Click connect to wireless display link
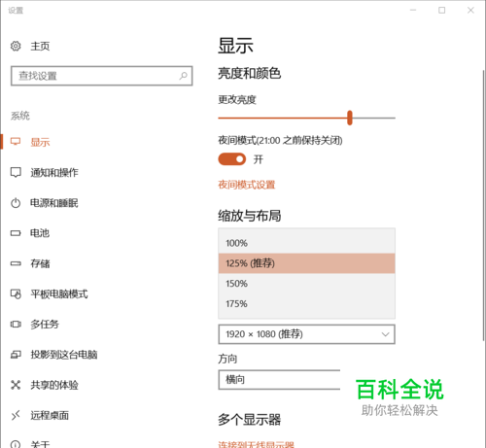 coord(256,444)
